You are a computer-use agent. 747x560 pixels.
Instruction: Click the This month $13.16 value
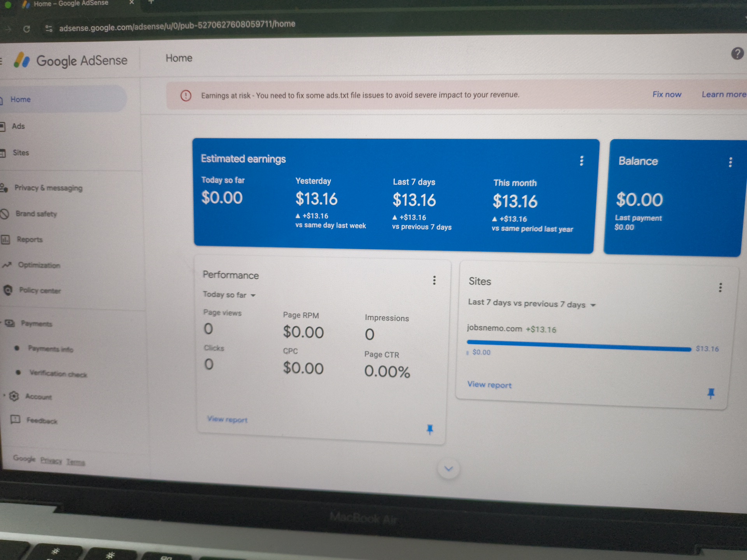tap(515, 201)
